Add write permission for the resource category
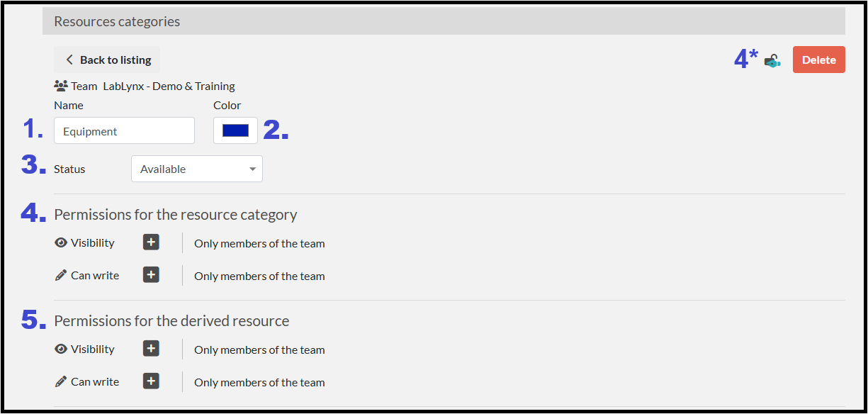The image size is (868, 414). tap(151, 275)
